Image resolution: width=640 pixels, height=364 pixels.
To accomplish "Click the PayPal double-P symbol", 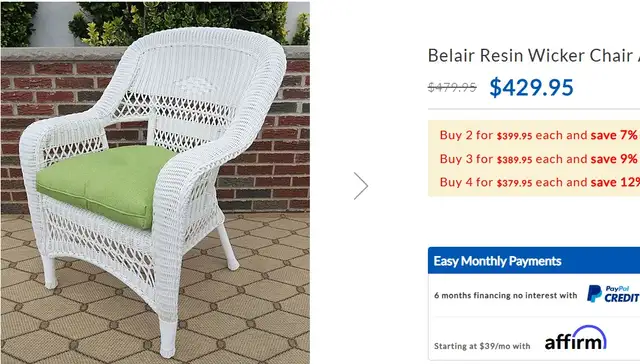I will [594, 294].
